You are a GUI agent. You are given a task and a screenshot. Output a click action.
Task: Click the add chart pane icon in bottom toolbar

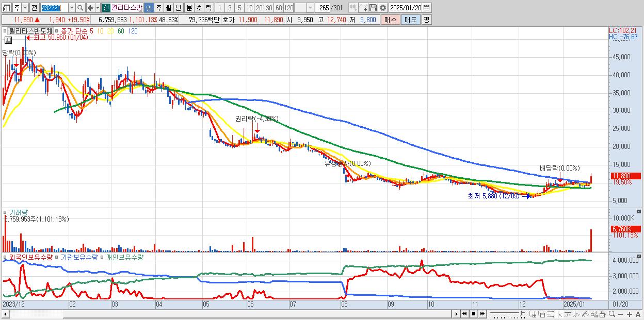[533, 314]
